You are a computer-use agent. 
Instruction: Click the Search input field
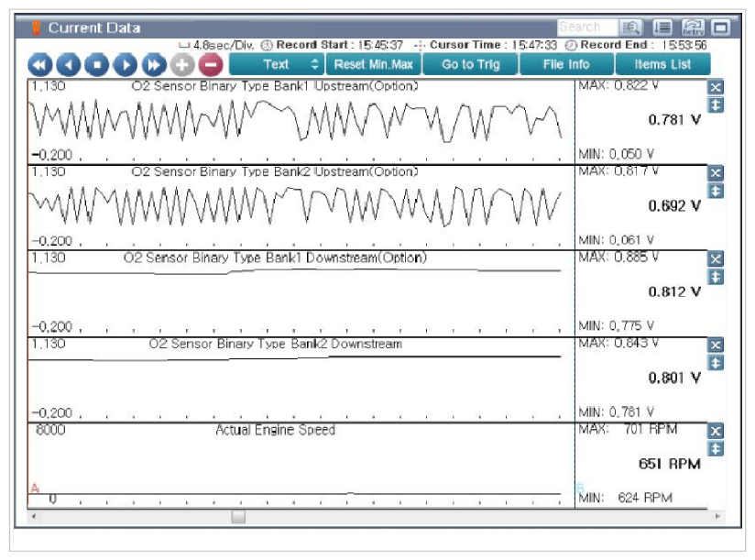pyautogui.click(x=587, y=27)
